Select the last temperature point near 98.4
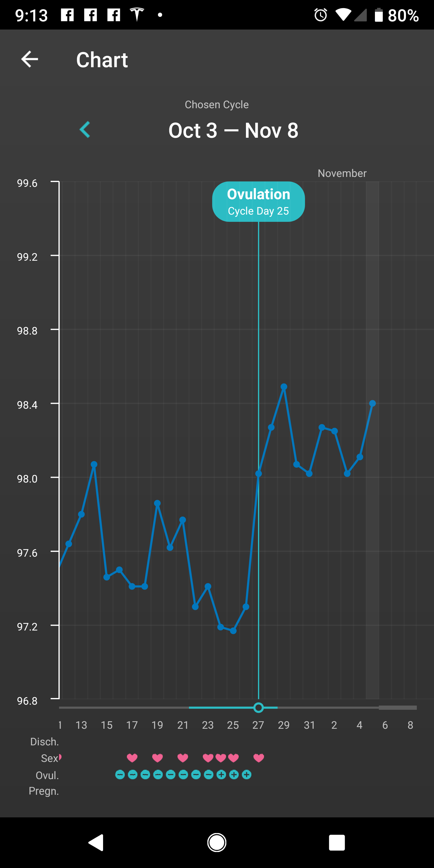Viewport: 434px width, 868px height. 372,403
